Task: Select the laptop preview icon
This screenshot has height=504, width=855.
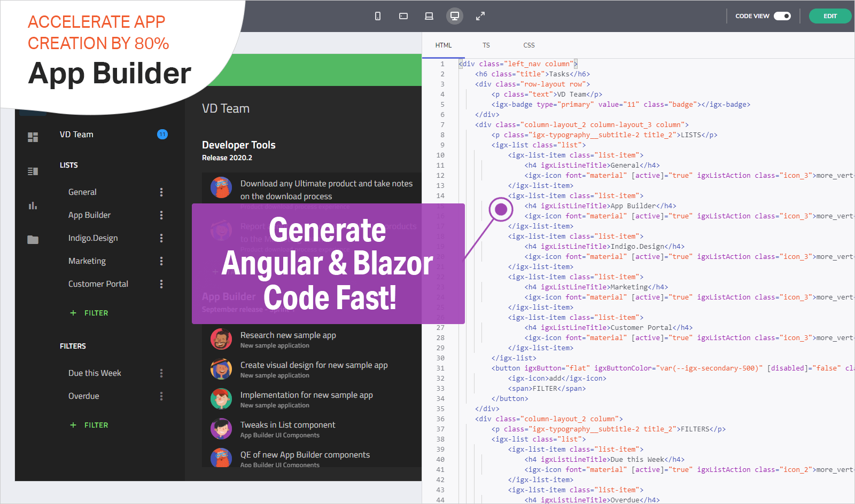Action: tap(429, 16)
